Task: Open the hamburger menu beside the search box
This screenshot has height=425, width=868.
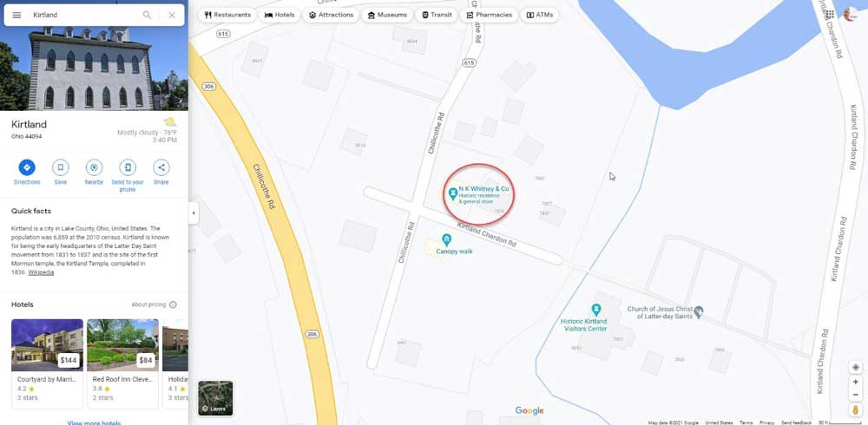Action: coord(16,15)
